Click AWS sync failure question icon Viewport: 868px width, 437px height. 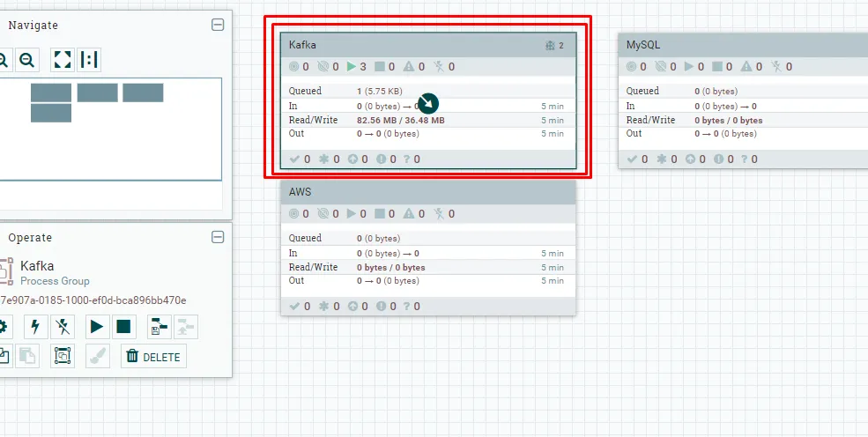tap(407, 306)
